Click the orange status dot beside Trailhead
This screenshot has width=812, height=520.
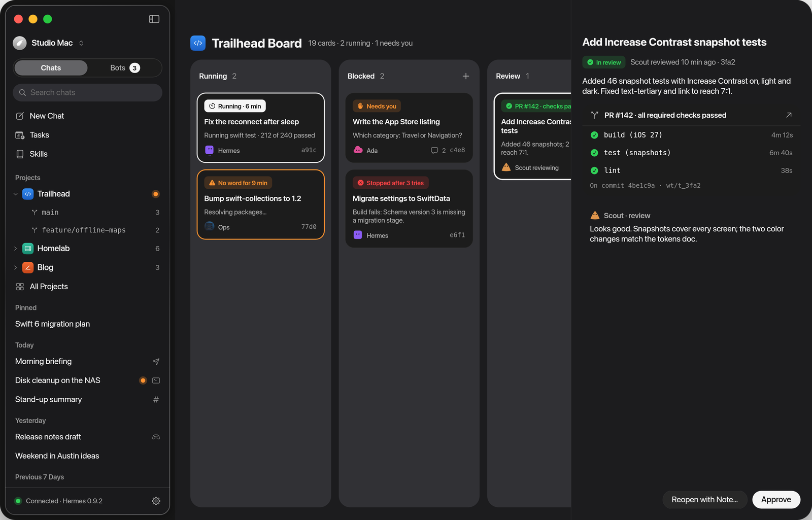coord(156,194)
